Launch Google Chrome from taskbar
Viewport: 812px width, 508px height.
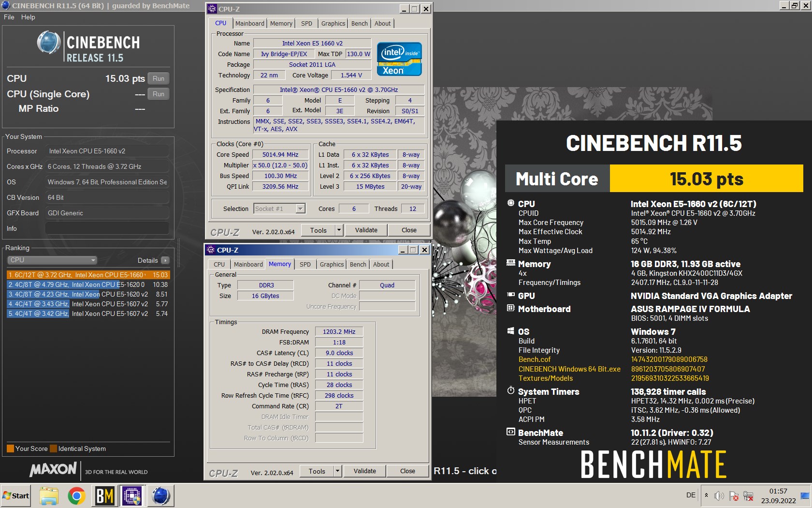click(76, 496)
